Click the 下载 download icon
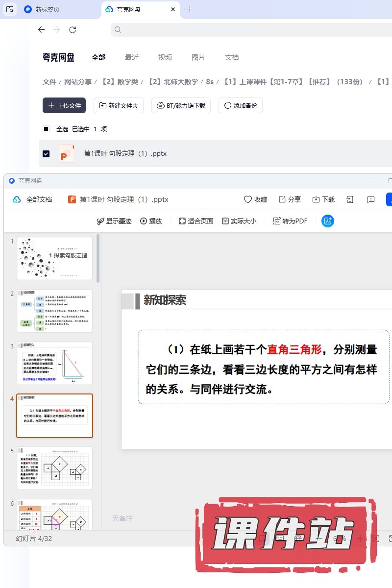The width and height of the screenshot is (392, 588). pyautogui.click(x=316, y=199)
